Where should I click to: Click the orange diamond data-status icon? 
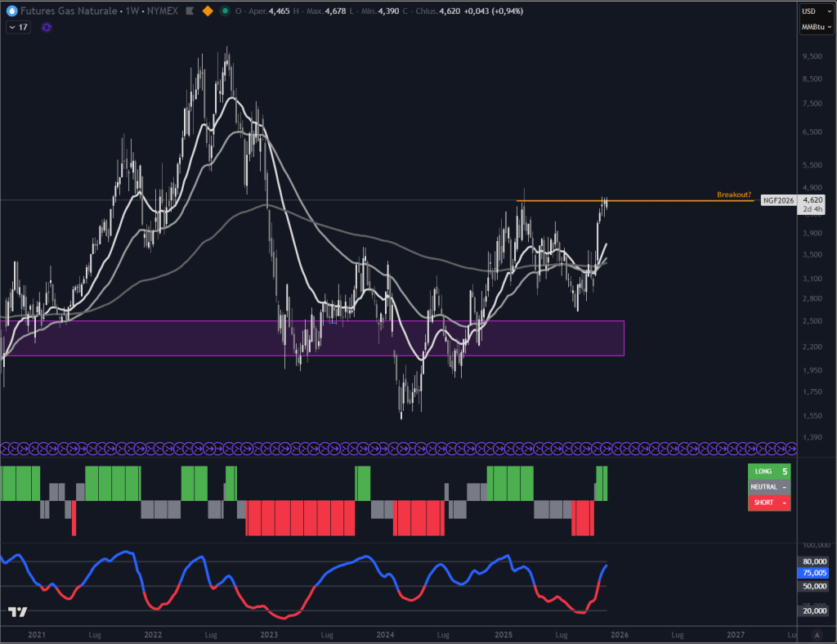[208, 11]
